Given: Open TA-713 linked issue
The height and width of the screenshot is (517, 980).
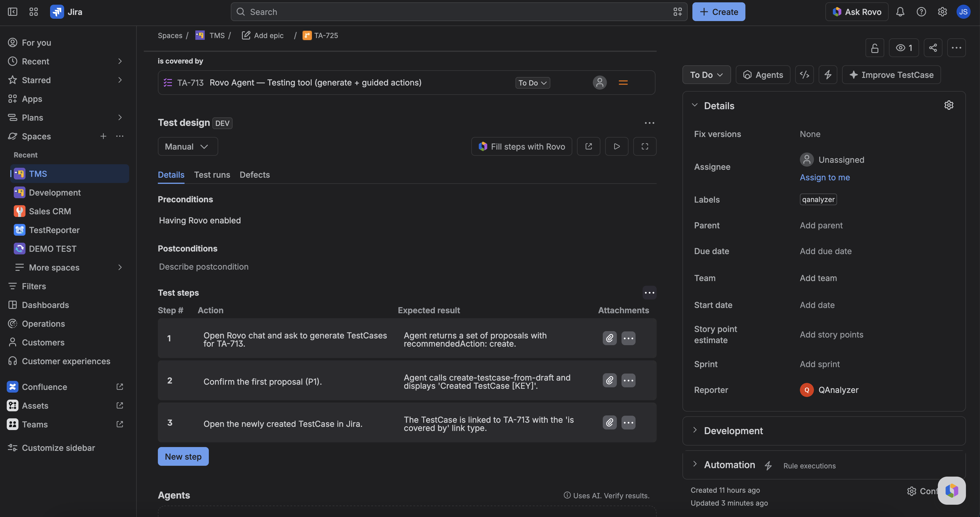Looking at the screenshot, I should [x=315, y=83].
